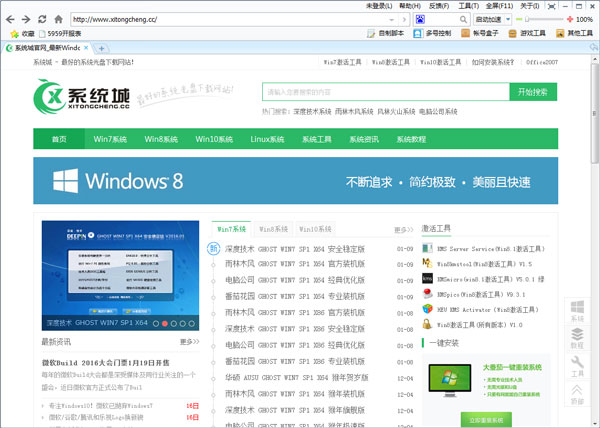Click the 教程 layers icon in floating sidebar
The width and height of the screenshot is (600, 428).
tap(577, 334)
